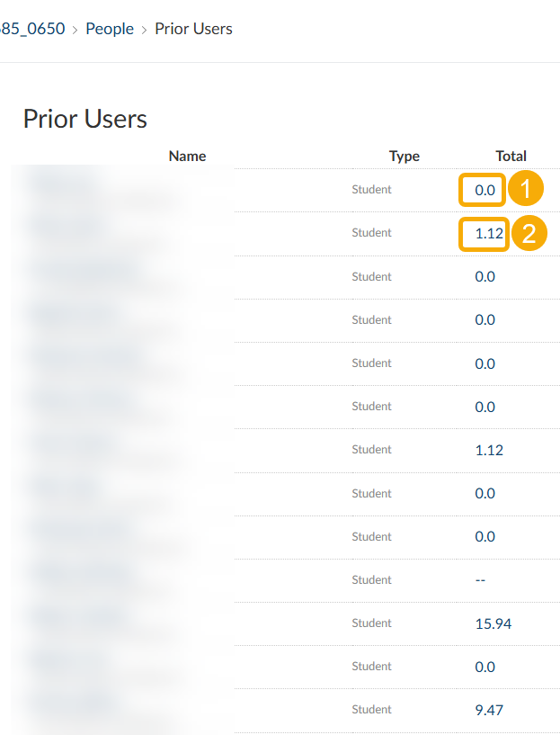The width and height of the screenshot is (560, 735).
Task: Open the People breadcrumb link
Action: point(110,29)
